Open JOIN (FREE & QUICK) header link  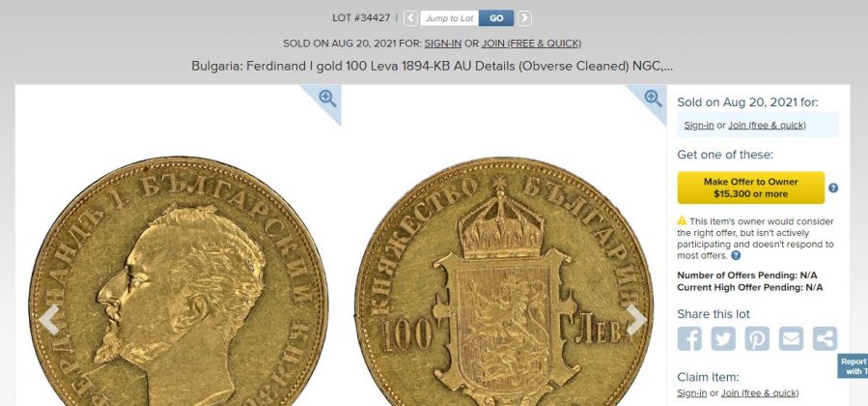(x=531, y=43)
